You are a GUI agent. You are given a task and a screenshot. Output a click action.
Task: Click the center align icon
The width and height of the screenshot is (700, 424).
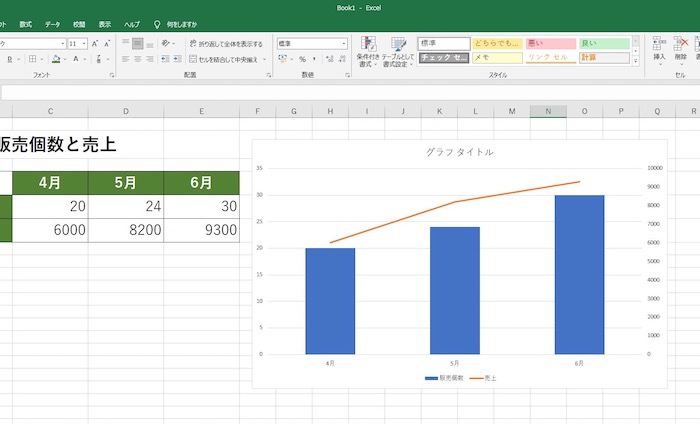[138, 60]
